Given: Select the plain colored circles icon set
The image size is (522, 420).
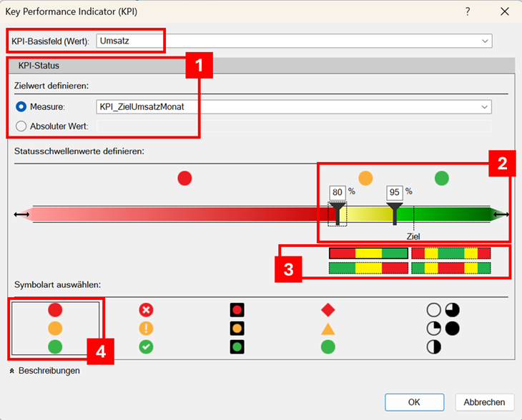Looking at the screenshot, I should [54, 329].
